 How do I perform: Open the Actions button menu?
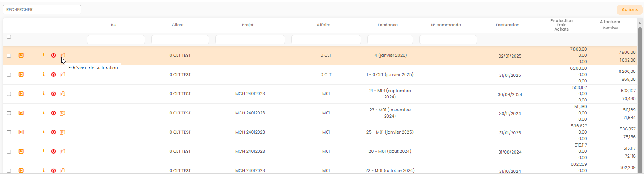[629, 10]
